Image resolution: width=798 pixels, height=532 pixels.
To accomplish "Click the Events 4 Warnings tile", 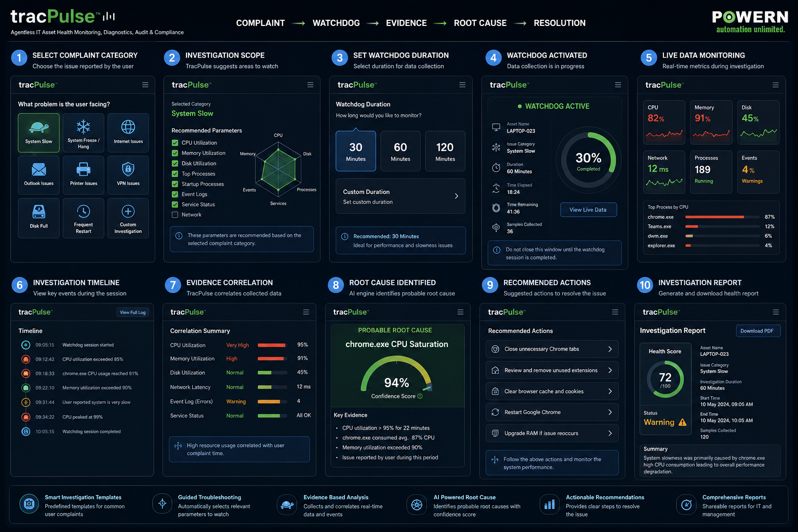I will pos(758,172).
